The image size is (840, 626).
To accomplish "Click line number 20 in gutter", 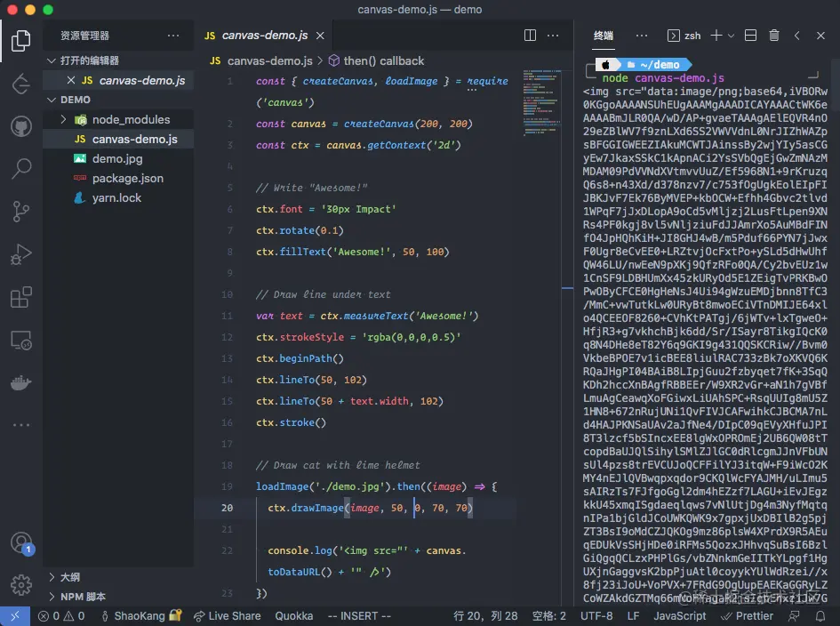I will (x=228, y=508).
